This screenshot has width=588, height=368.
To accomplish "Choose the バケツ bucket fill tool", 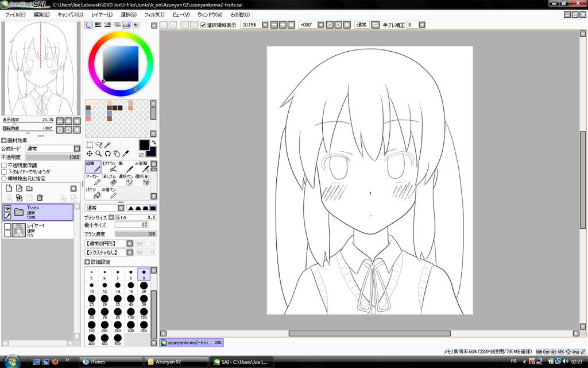I will [x=93, y=193].
